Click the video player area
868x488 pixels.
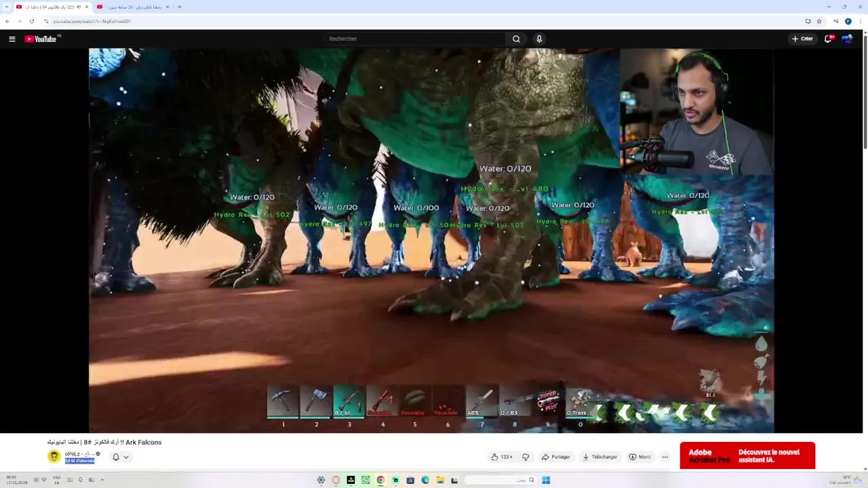(431, 240)
